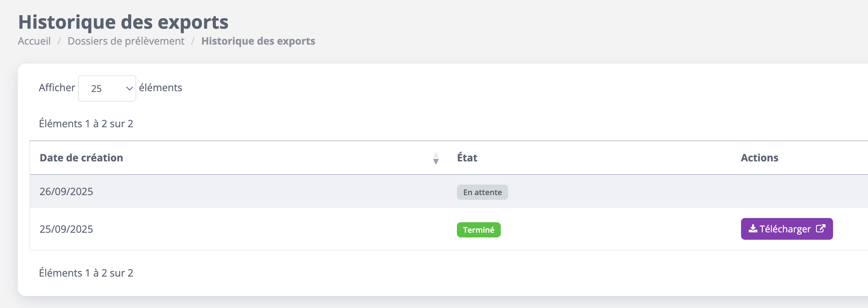
Task: Click the external link icon on Télécharger
Action: click(821, 228)
